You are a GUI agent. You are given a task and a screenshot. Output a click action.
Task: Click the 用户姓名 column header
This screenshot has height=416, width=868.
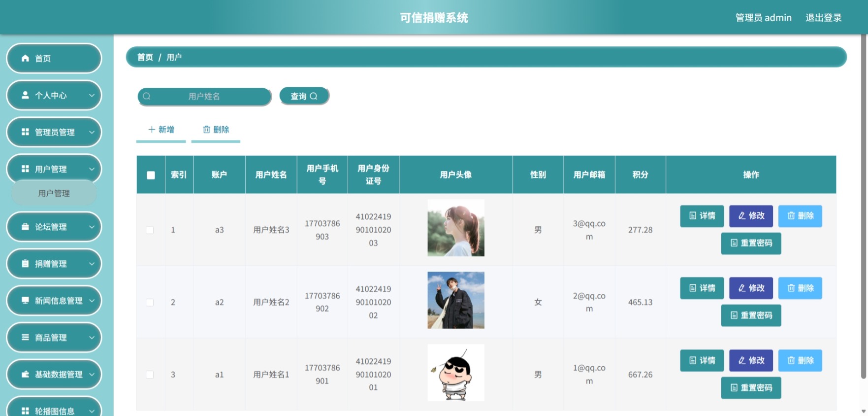point(271,175)
